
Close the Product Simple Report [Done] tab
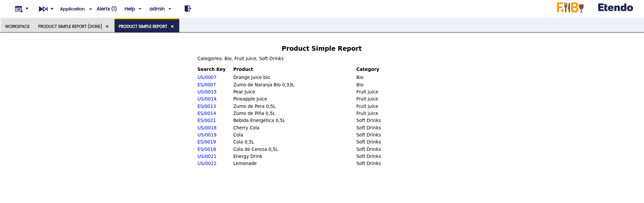pyautogui.click(x=107, y=27)
